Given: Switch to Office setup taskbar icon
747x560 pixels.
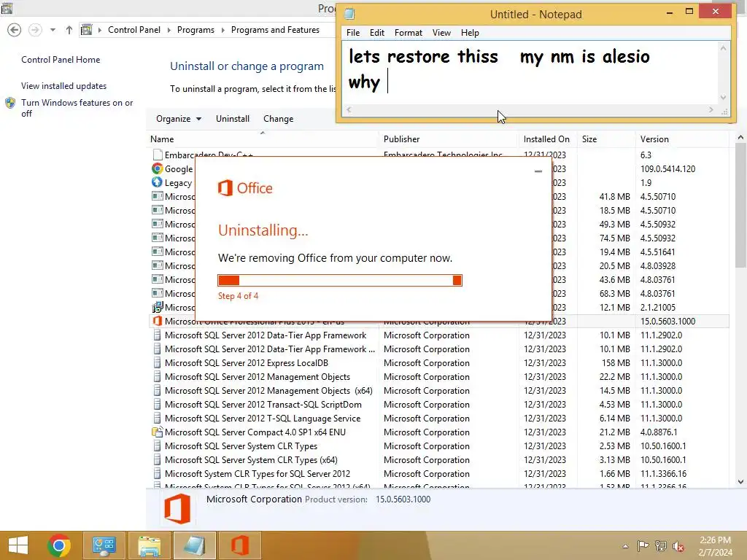Looking at the screenshot, I should [x=239, y=545].
